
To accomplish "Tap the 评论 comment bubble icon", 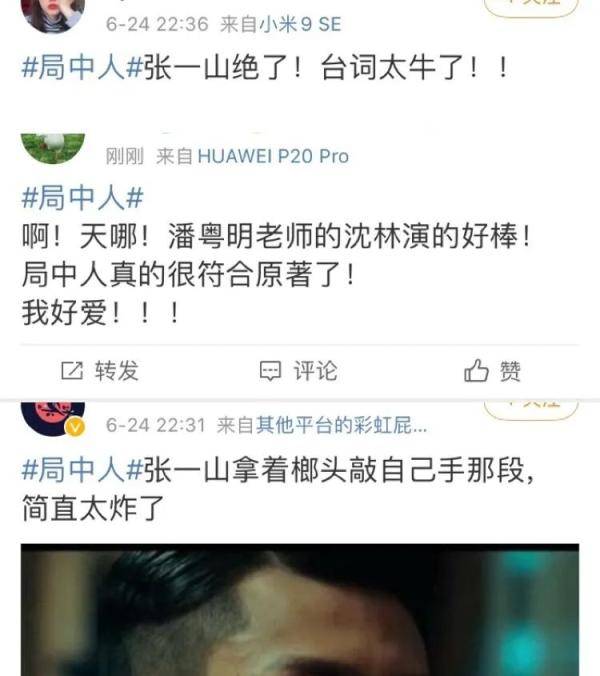I will (270, 371).
